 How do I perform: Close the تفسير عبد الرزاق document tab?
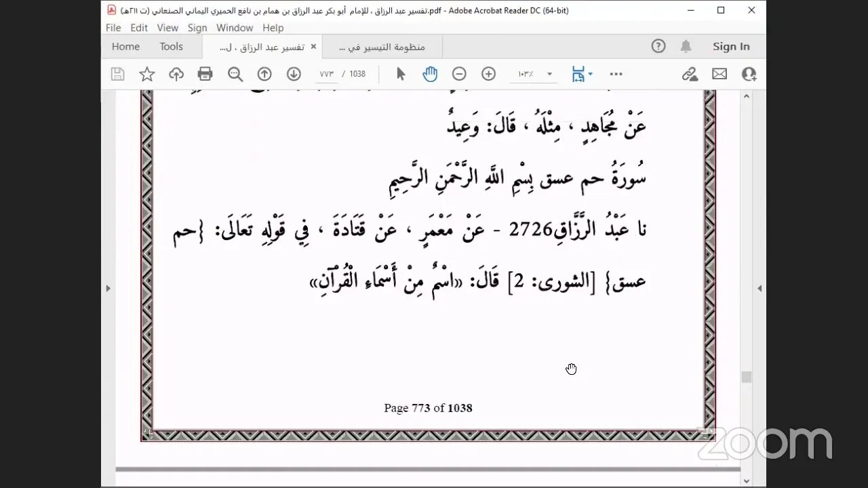[313, 47]
